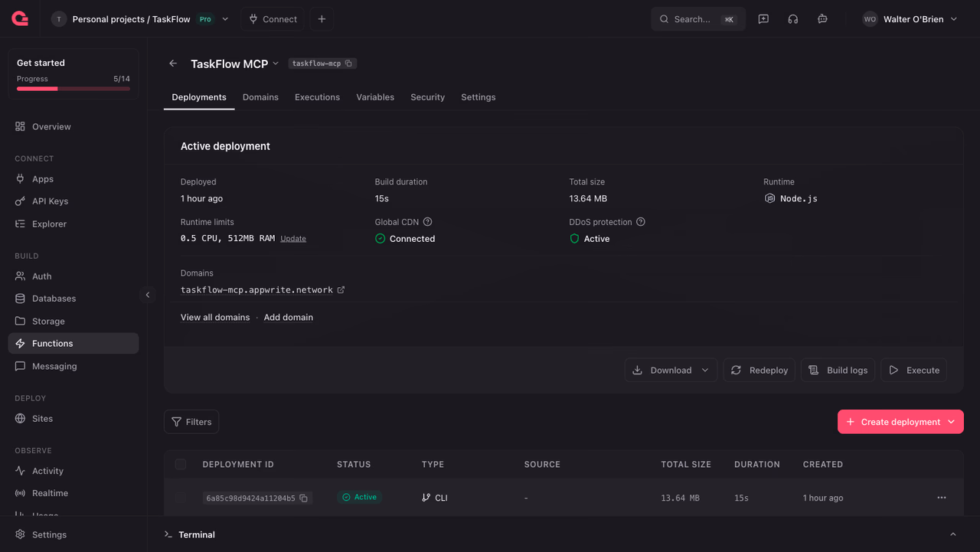Open Build logs
This screenshot has width=980, height=552.
(838, 371)
